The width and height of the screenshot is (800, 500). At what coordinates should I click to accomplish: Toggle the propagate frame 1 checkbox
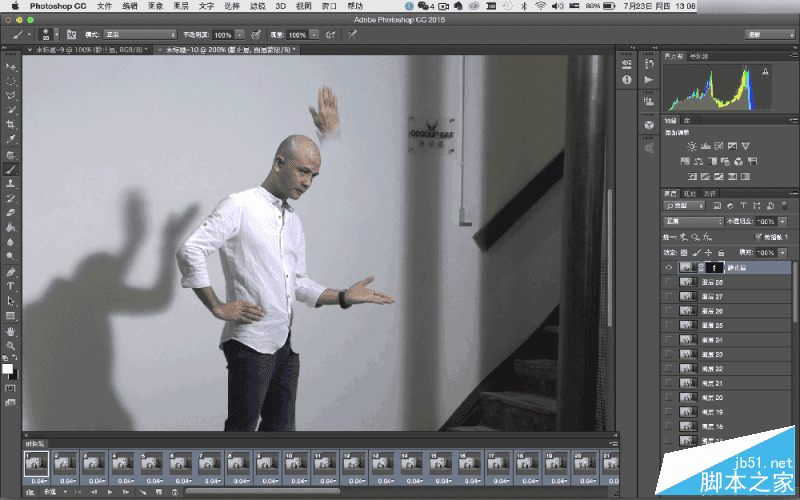pyautogui.click(x=759, y=237)
